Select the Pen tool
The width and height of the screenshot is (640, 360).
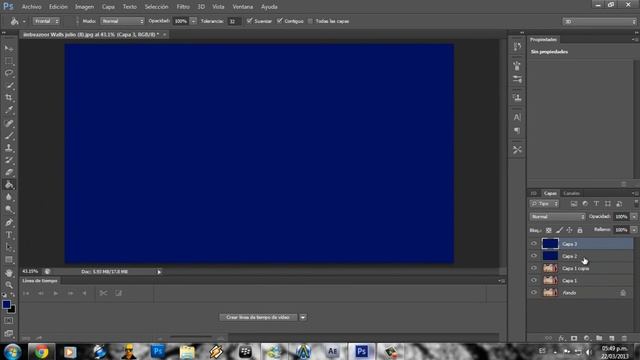click(x=9, y=222)
